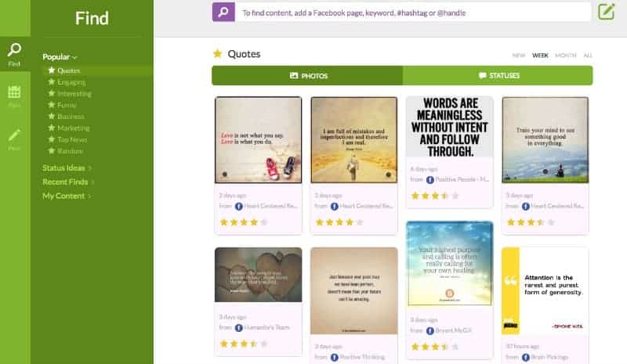Expand the My Content section
This screenshot has height=364, width=627.
pos(67,196)
